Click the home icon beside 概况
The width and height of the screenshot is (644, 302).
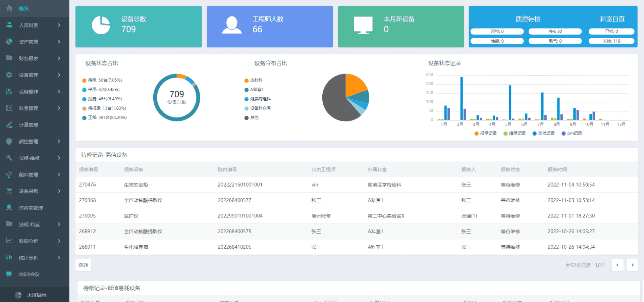click(x=9, y=8)
